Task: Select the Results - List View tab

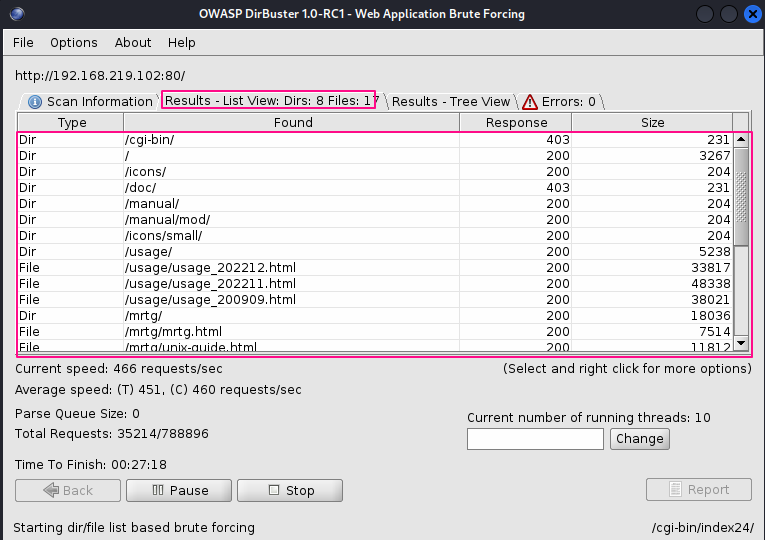Action: (270, 100)
